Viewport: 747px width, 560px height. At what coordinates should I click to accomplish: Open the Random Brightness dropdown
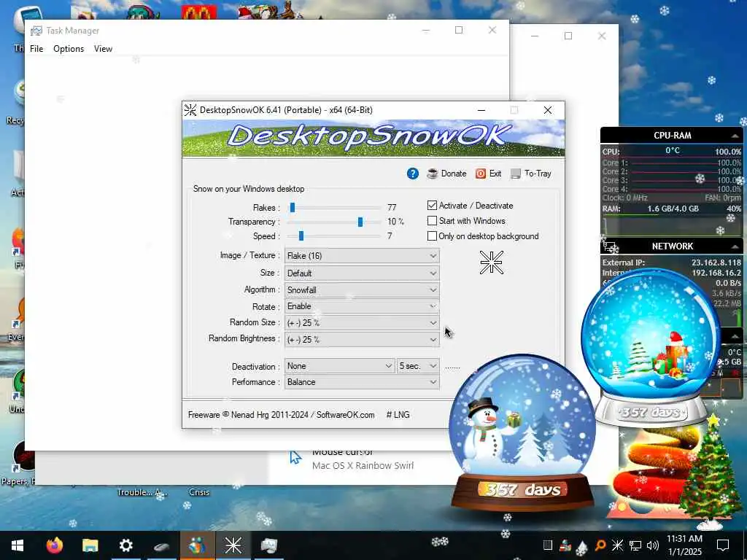362,340
